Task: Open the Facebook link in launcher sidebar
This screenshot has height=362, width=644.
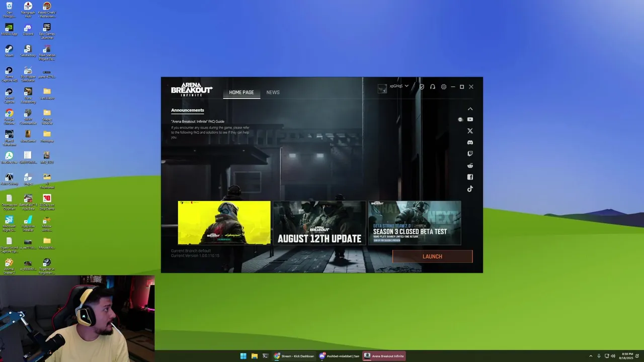Action: tap(470, 177)
